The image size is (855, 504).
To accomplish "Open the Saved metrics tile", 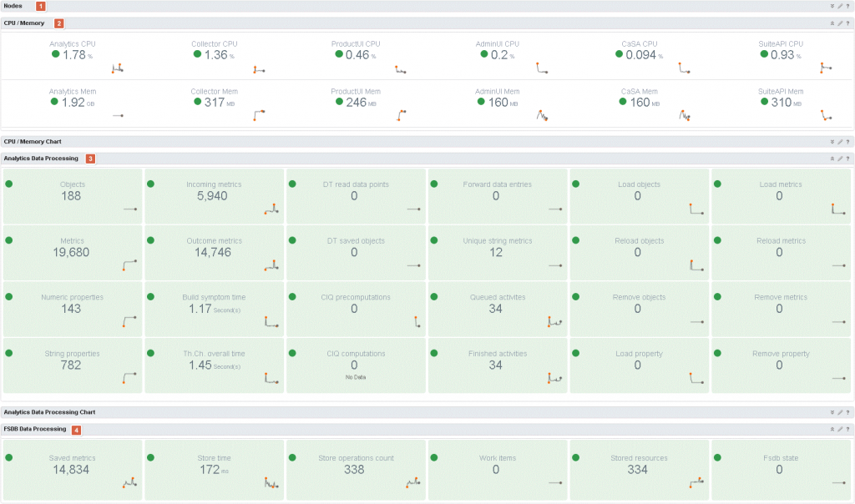I will (x=72, y=469).
